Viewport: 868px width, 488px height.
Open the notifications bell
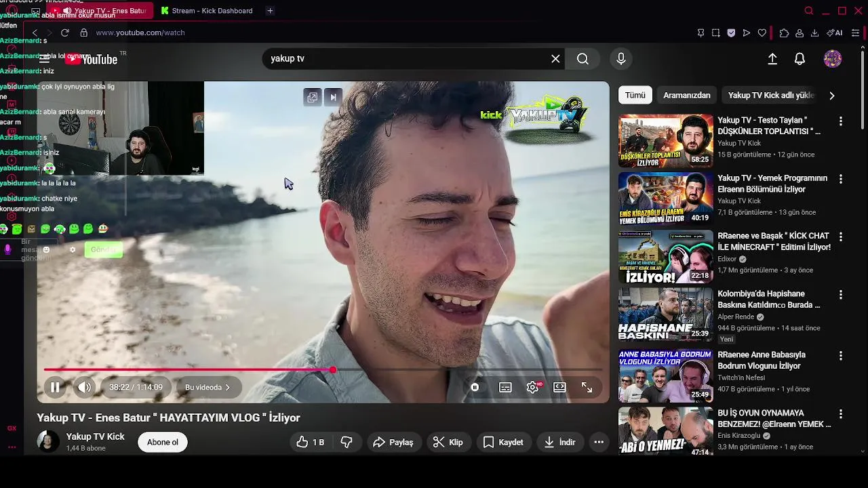click(800, 59)
